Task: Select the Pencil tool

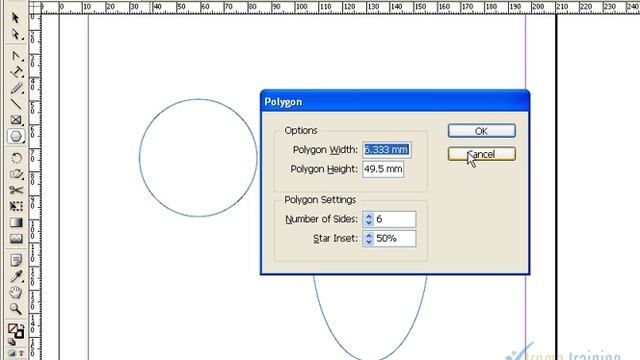Action: [x=16, y=88]
